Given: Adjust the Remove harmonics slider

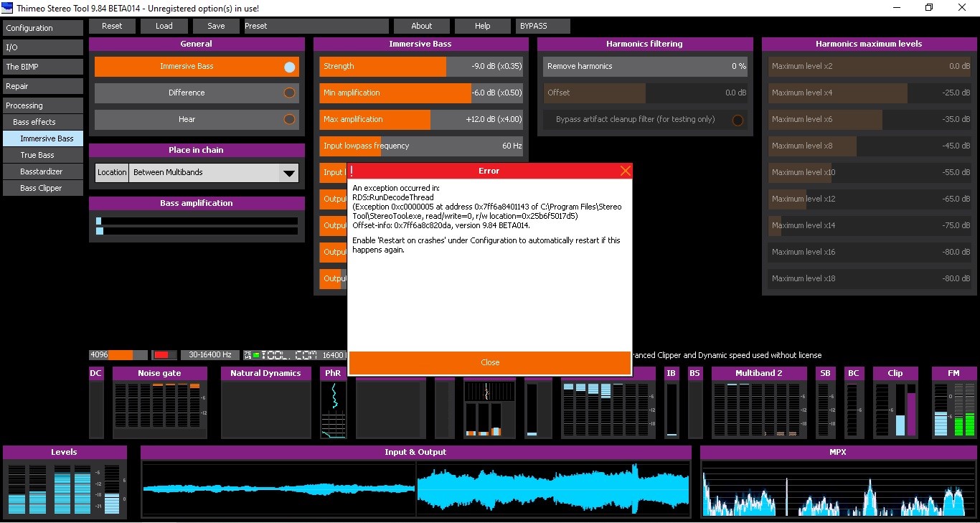Looking at the screenshot, I should click(645, 67).
